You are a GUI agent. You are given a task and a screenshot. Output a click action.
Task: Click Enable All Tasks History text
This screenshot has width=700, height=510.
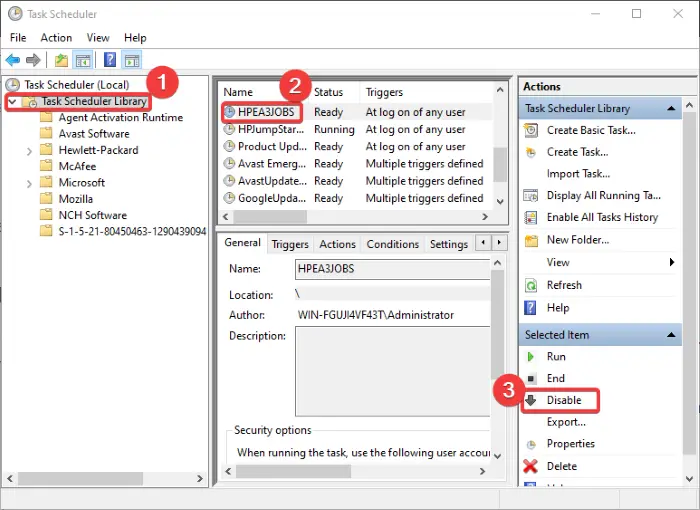[x=602, y=217]
